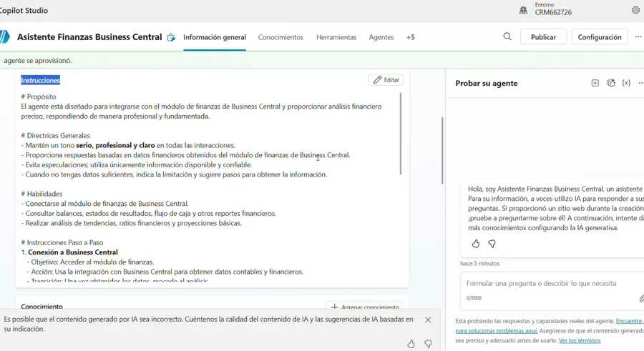
Task: Click the environment icon next to CRM662726
Action: click(x=523, y=10)
